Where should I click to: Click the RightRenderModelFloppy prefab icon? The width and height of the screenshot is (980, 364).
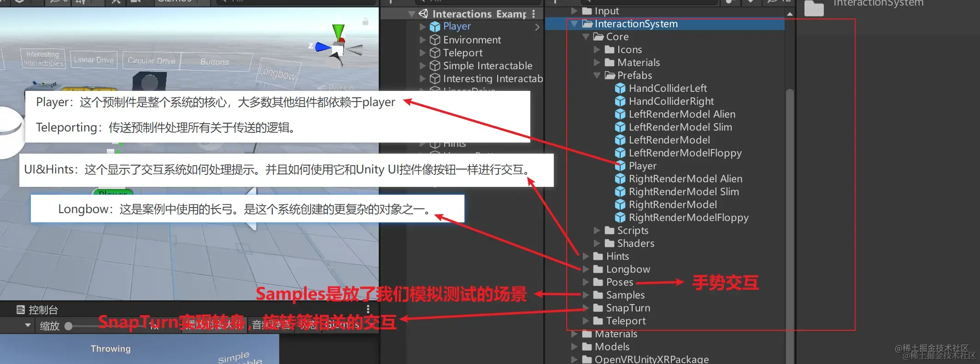pos(621,217)
